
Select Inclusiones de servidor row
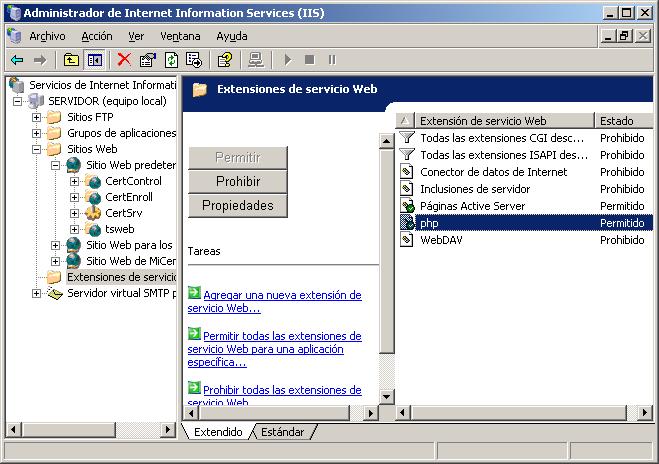[526, 189]
